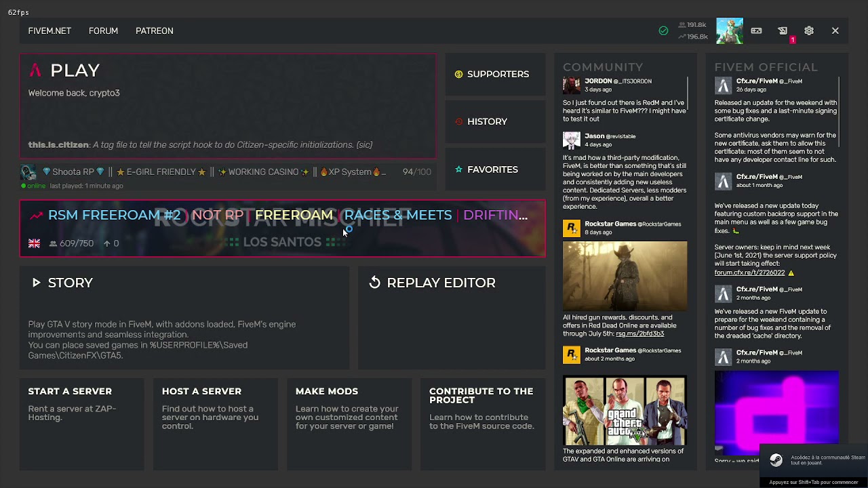This screenshot has width=868, height=488.
Task: Click the trending arrow on RSM Freeroam
Action: tap(36, 216)
